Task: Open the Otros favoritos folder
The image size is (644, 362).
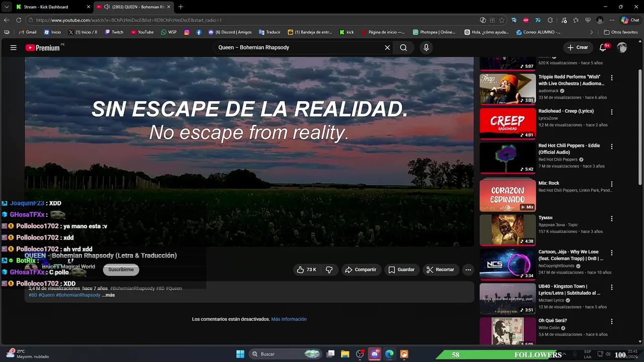Action: pos(621,32)
